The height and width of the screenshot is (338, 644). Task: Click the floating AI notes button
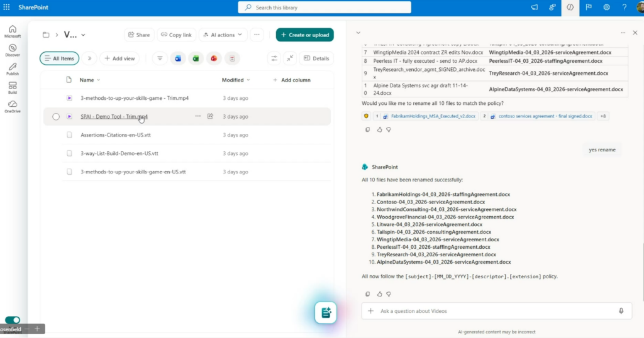pyautogui.click(x=326, y=312)
